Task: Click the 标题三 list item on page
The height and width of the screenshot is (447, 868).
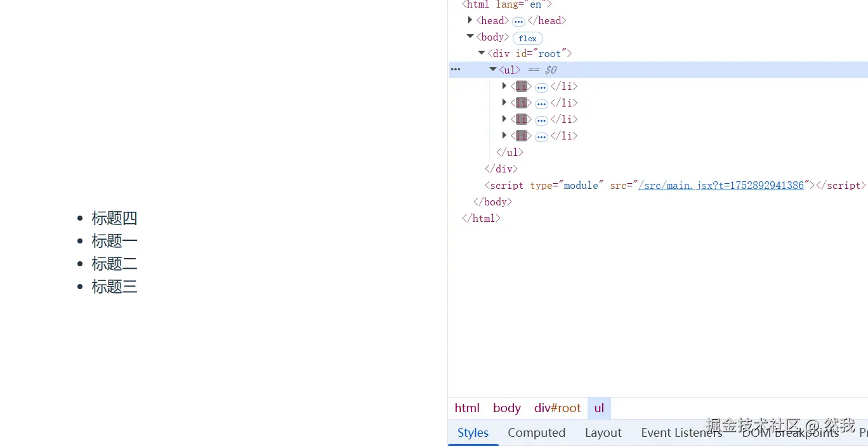Action: point(114,287)
